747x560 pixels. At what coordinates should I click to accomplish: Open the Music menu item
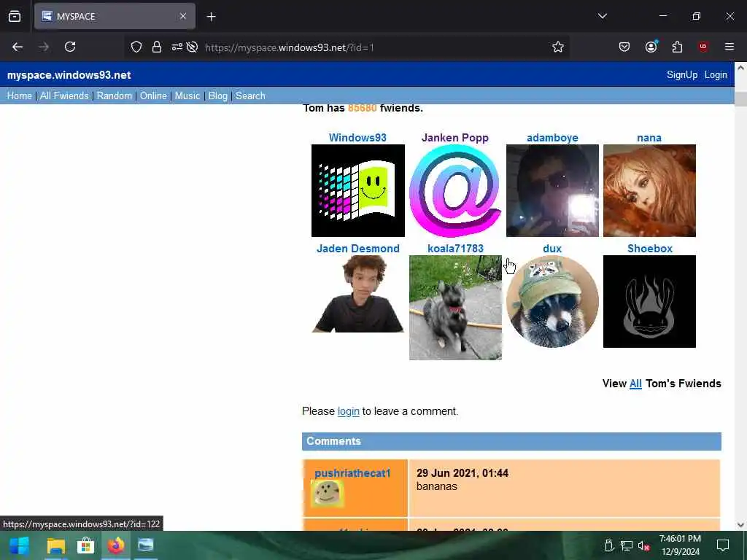coord(187,96)
